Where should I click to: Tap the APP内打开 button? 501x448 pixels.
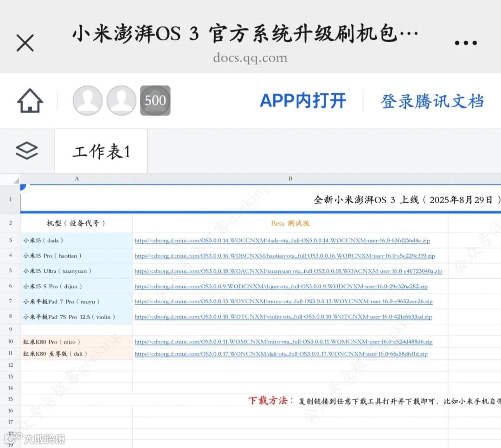(303, 101)
